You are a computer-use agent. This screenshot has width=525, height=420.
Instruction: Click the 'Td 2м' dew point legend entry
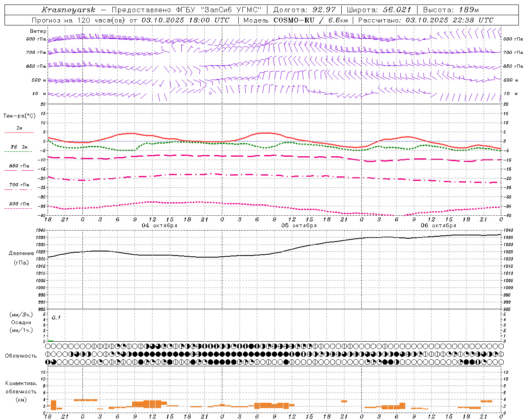click(x=19, y=147)
